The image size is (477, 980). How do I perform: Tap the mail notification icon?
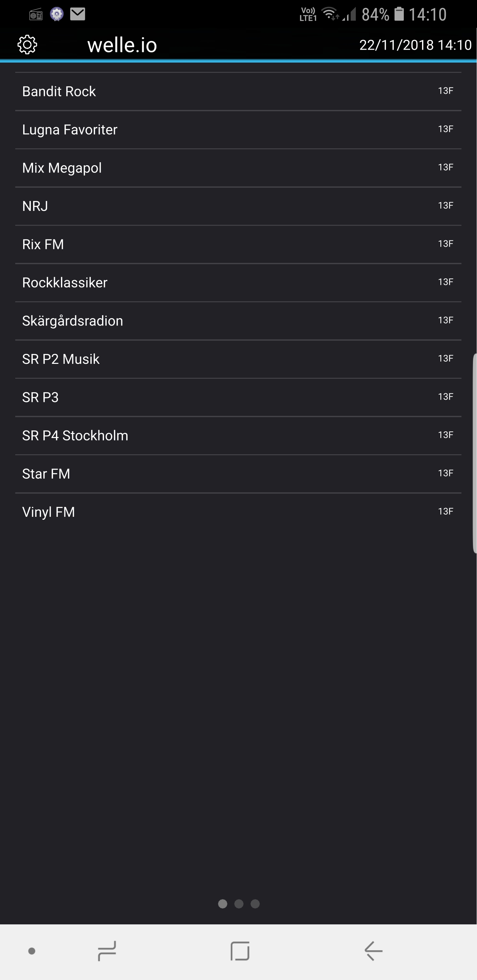pyautogui.click(x=78, y=14)
